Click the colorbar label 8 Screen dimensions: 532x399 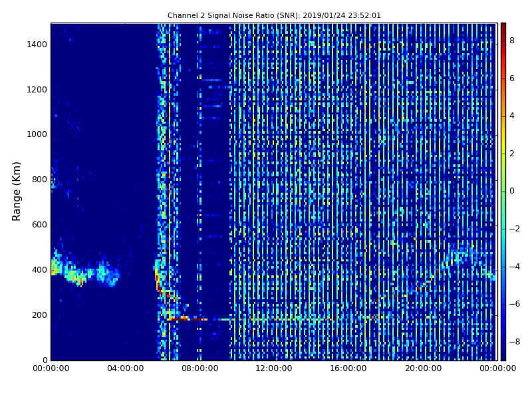tap(512, 41)
